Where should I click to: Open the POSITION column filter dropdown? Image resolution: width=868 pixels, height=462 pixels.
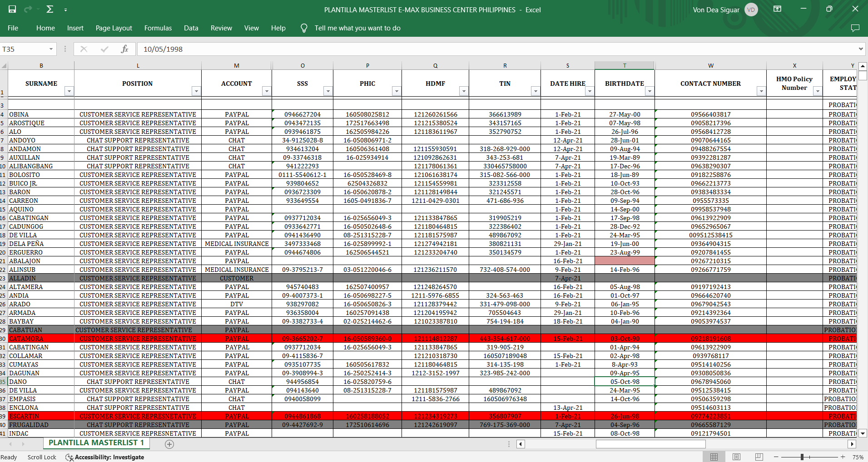coord(196,91)
